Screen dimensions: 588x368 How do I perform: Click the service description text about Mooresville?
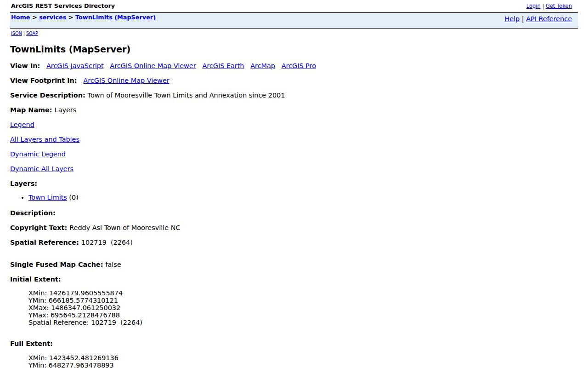point(186,95)
